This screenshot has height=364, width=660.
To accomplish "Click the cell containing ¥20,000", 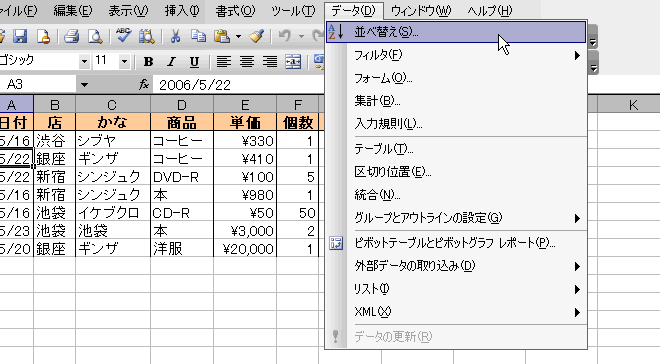I will point(245,249).
